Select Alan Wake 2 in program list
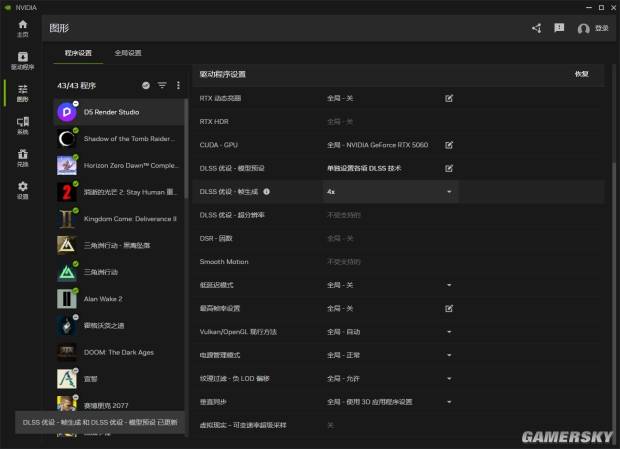This screenshot has width=620, height=449. click(118, 299)
